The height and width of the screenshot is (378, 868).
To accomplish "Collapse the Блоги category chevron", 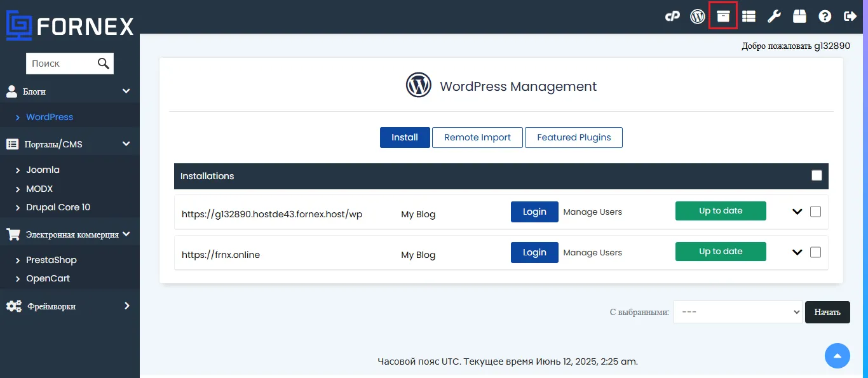I will (x=126, y=91).
